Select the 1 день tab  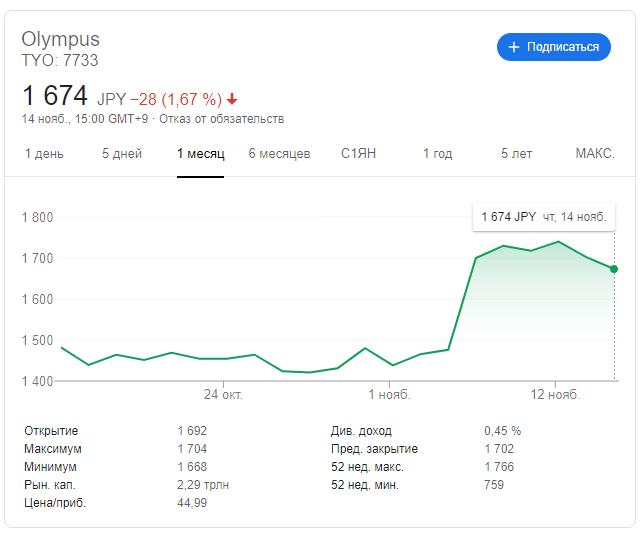[x=44, y=154]
